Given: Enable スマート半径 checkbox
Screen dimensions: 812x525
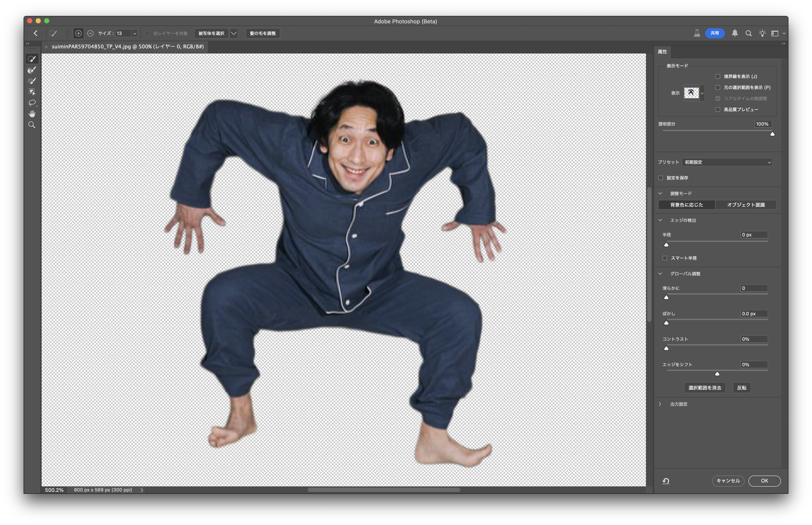Looking at the screenshot, I should pos(664,258).
